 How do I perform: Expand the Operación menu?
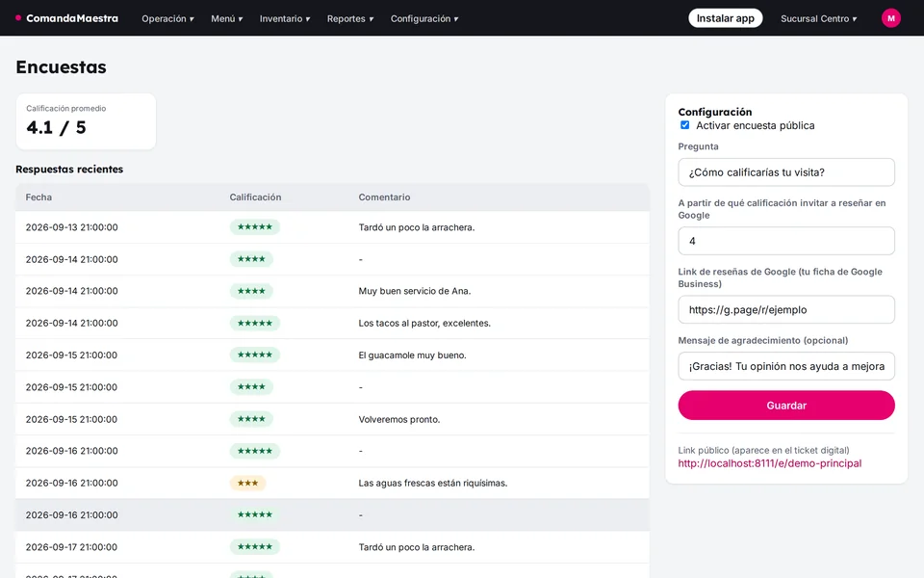(x=167, y=18)
